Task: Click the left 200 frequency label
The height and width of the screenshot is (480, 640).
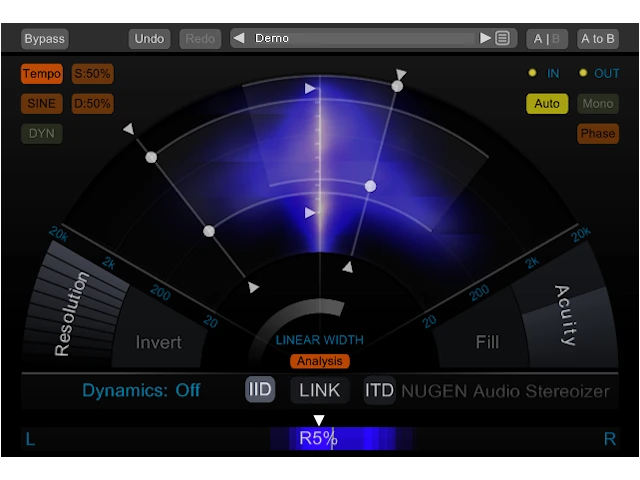Action: (x=160, y=292)
